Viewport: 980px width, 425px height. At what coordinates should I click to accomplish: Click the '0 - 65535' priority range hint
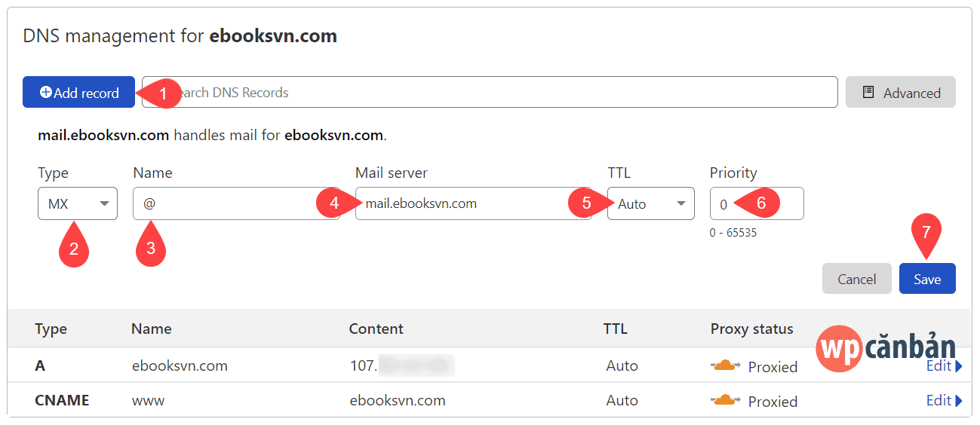(x=733, y=233)
